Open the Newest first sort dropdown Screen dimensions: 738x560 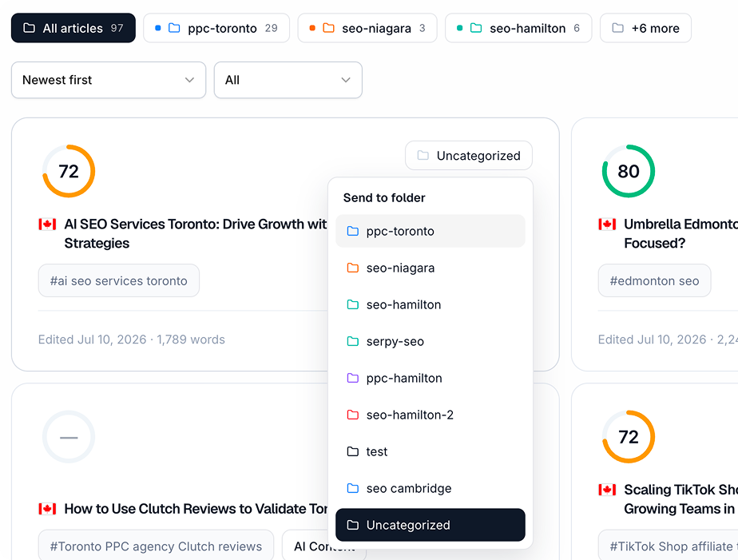[109, 80]
